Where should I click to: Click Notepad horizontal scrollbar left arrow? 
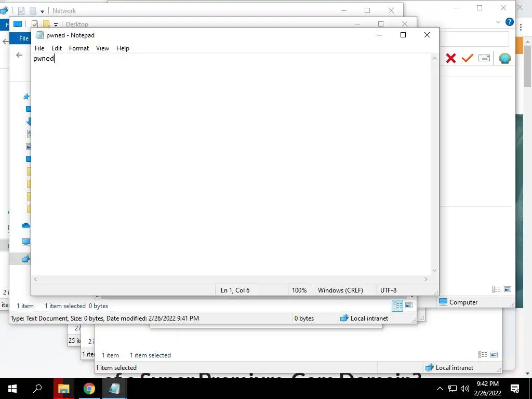click(x=35, y=279)
